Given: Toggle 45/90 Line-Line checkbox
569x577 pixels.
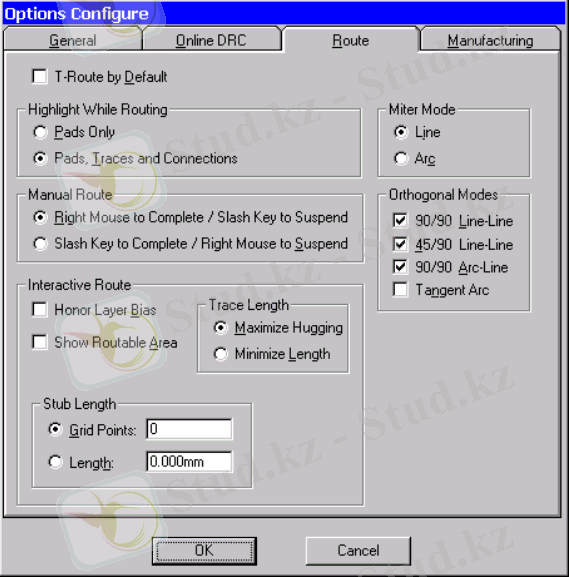Looking at the screenshot, I should (x=400, y=244).
